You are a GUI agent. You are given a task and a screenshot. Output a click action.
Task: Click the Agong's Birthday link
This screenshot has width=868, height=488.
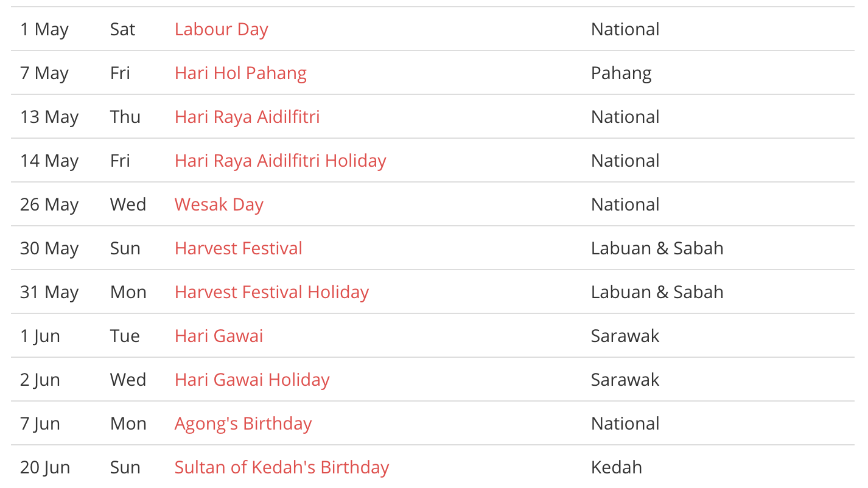[243, 424]
